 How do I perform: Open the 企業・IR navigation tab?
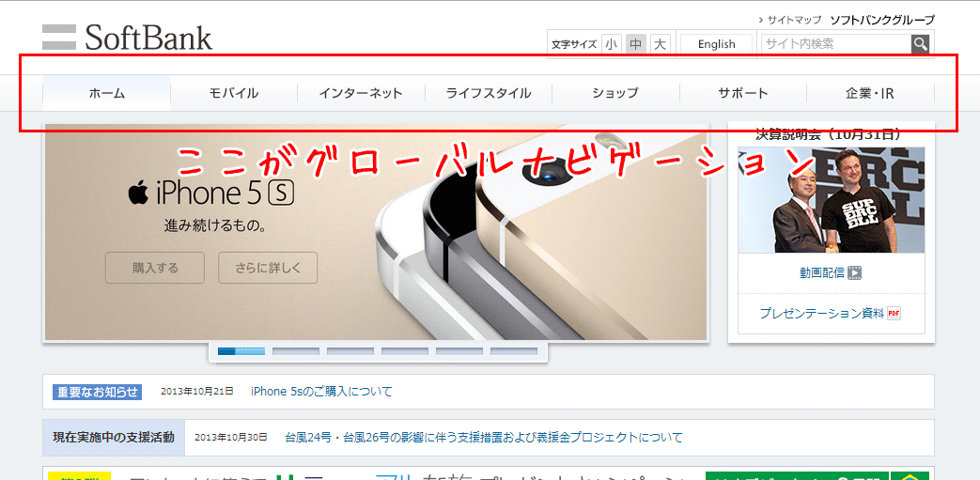pyautogui.click(x=870, y=93)
